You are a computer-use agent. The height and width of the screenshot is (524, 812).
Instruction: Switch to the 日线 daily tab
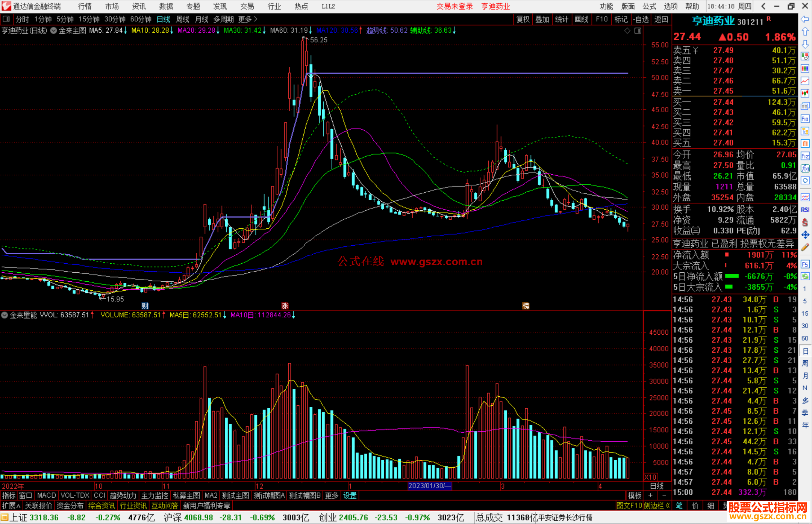tap(163, 19)
